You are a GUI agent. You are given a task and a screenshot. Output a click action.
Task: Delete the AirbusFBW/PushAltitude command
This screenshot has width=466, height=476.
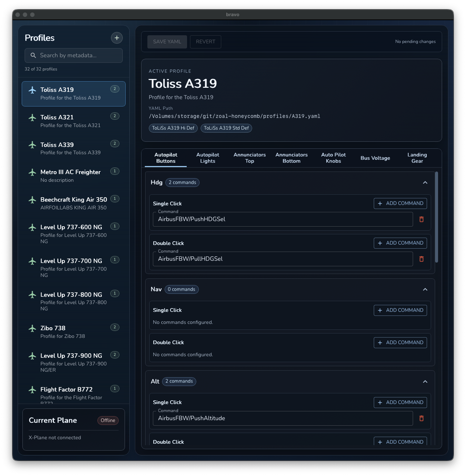(422, 418)
